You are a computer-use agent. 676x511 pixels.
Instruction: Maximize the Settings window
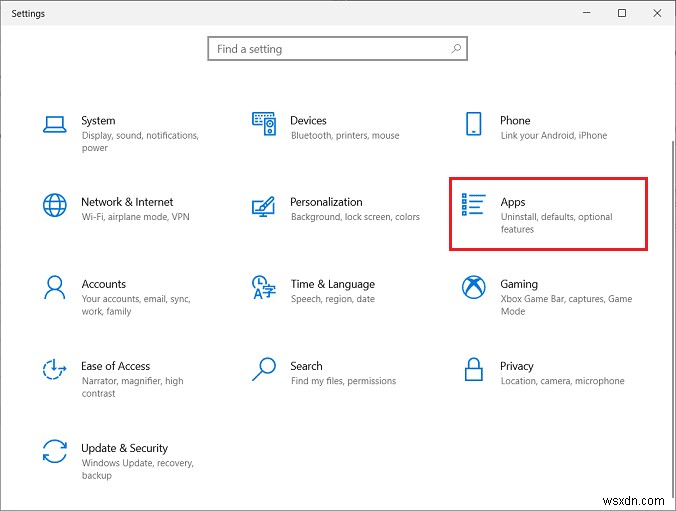(x=622, y=13)
